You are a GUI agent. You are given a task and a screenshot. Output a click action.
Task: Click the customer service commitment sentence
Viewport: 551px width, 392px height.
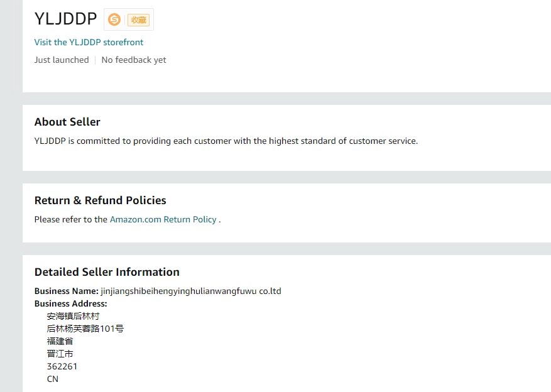click(226, 141)
